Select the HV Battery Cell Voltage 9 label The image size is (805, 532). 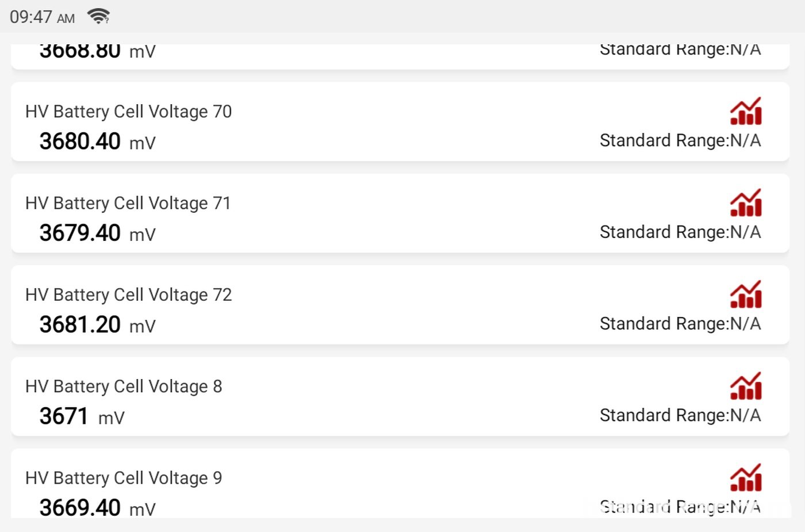pyautogui.click(x=124, y=477)
